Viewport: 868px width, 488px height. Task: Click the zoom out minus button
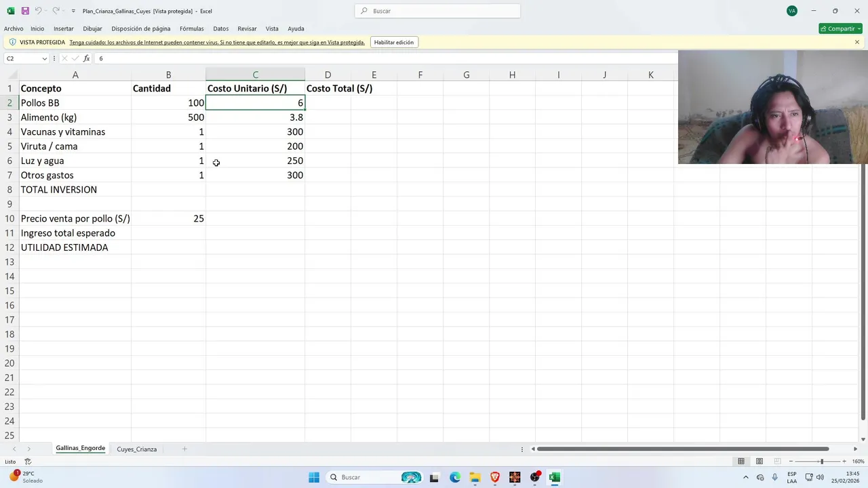pos(791,462)
